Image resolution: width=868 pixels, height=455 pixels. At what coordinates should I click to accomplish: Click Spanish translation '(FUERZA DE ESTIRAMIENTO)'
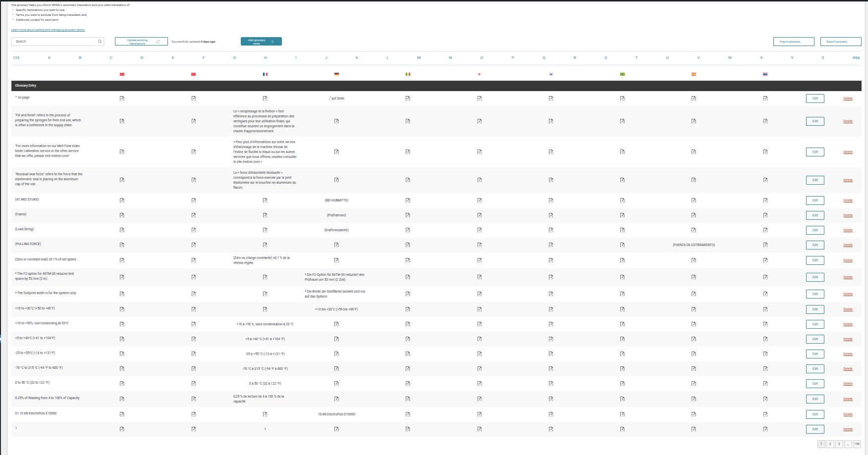[x=694, y=245]
